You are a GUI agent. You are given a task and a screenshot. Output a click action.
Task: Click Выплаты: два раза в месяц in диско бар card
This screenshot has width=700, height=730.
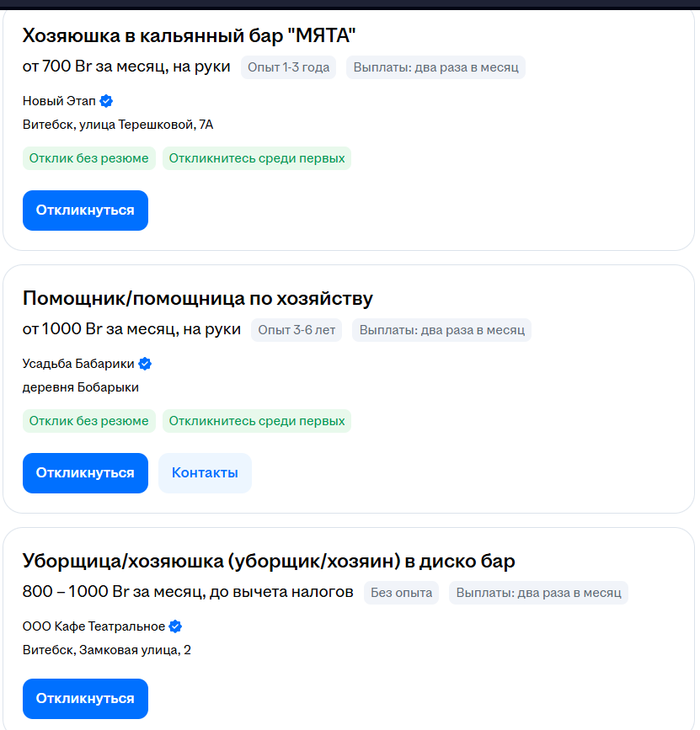click(x=538, y=593)
